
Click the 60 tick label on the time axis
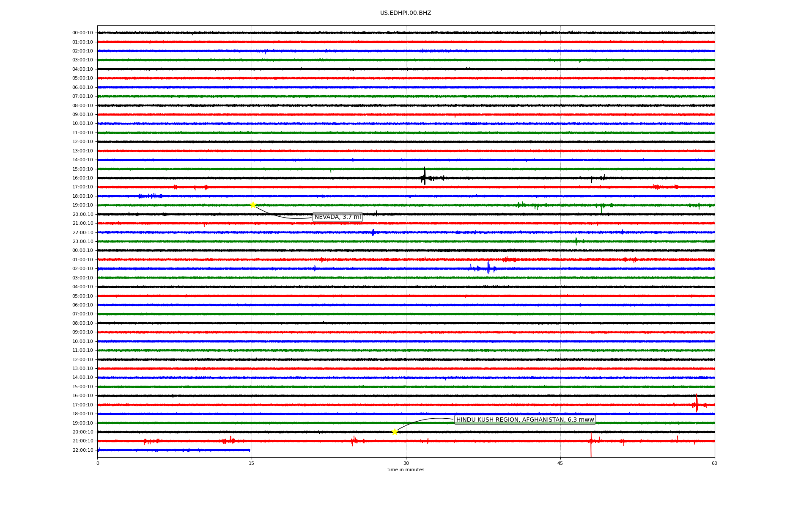714,463
